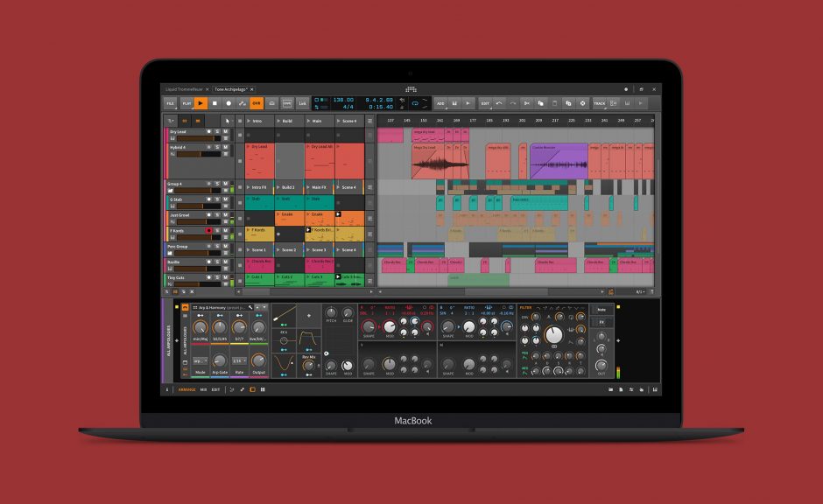The width and height of the screenshot is (823, 504).
Task: Open the Arp & Harmony preset selector
Action: pos(219,307)
